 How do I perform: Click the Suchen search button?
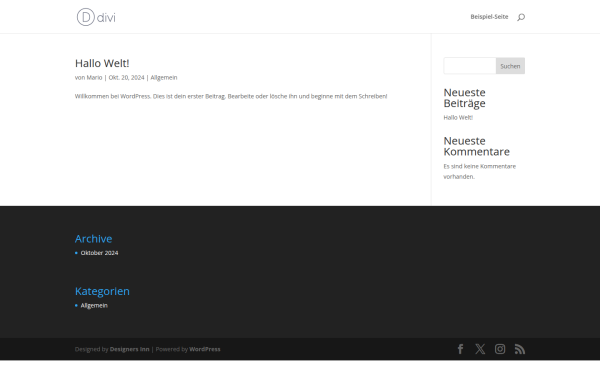tap(510, 66)
